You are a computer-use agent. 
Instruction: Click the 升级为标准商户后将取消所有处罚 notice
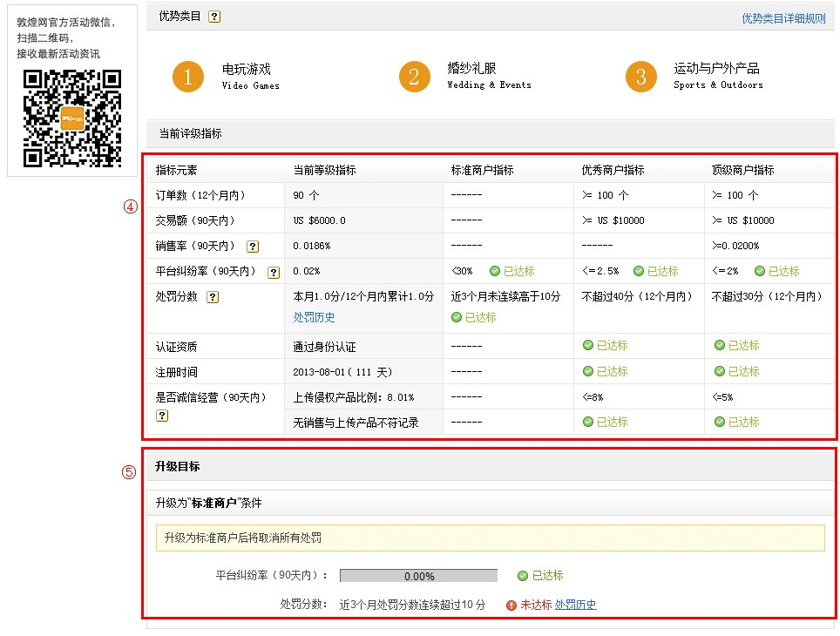pyautogui.click(x=488, y=538)
